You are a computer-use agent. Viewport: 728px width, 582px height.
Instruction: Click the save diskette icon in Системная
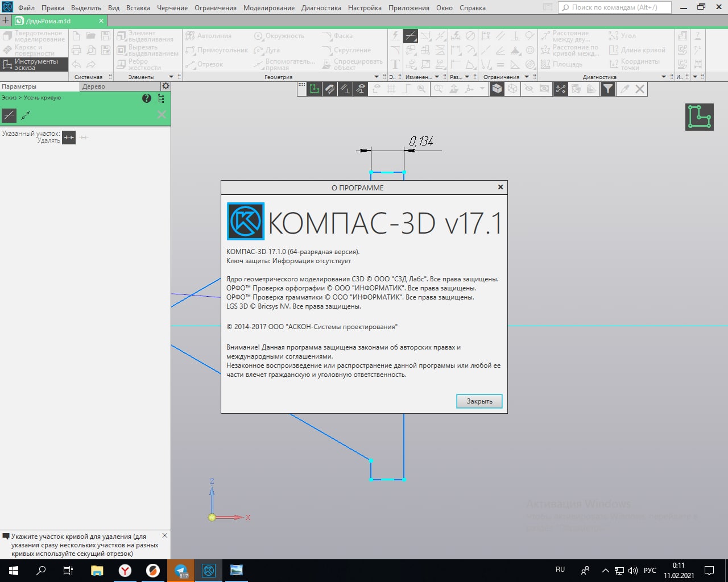click(106, 36)
